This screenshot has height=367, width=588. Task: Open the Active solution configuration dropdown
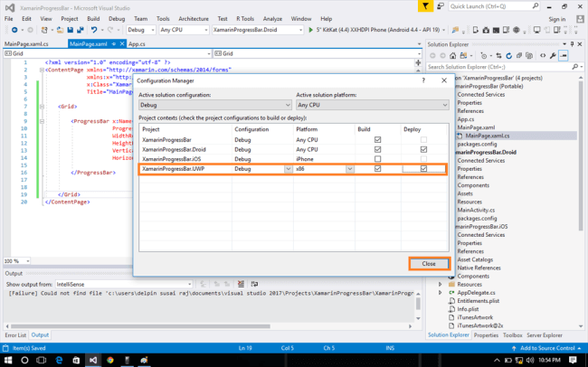click(x=214, y=105)
